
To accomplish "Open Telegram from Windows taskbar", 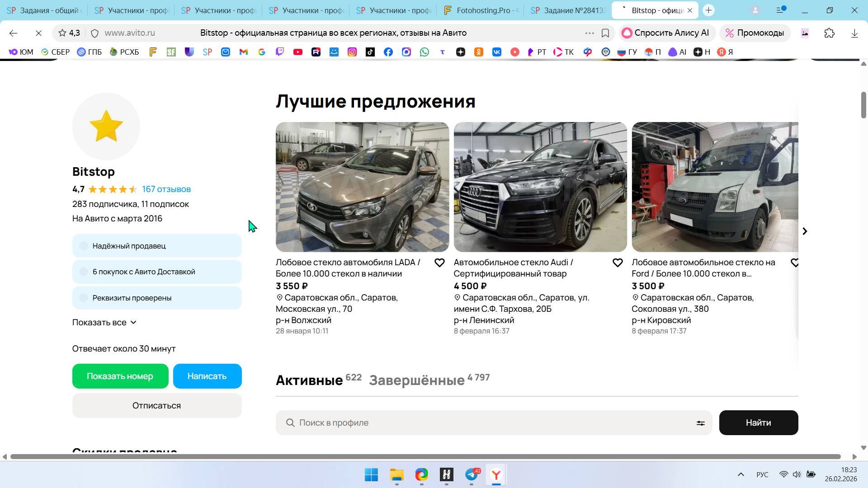I will click(472, 474).
